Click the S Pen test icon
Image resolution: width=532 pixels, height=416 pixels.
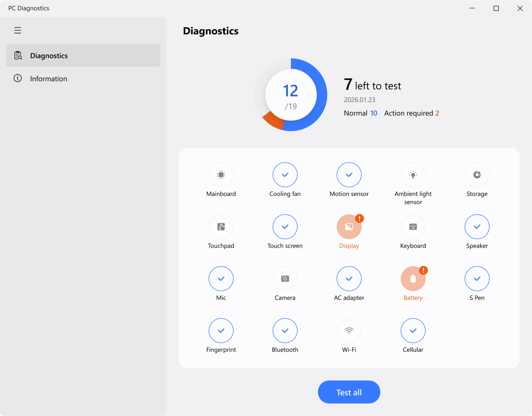pyautogui.click(x=477, y=279)
